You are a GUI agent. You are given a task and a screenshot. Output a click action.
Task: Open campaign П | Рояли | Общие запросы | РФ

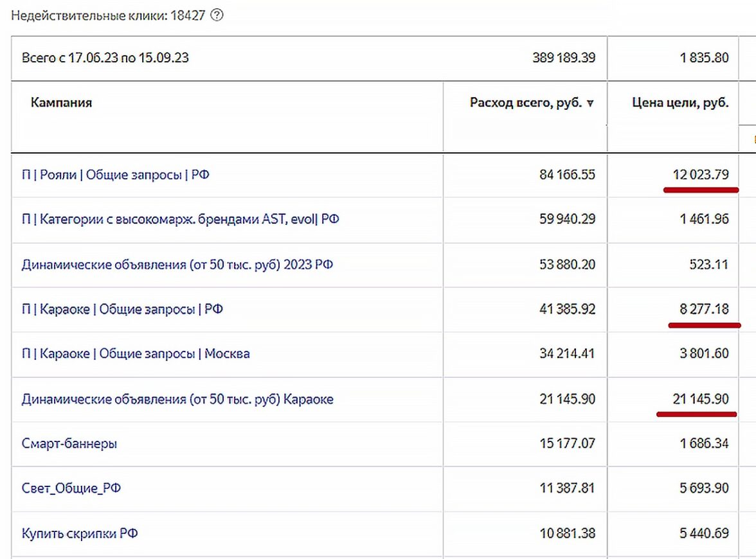click(x=116, y=175)
